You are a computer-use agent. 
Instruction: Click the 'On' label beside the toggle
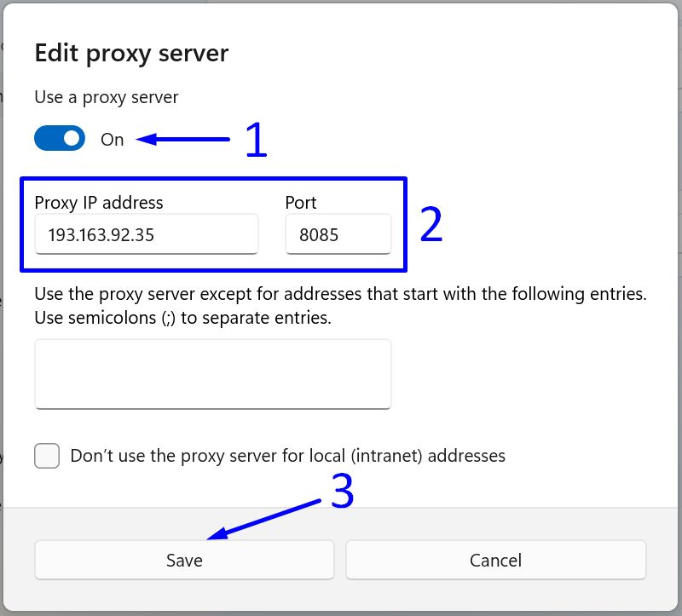point(112,139)
